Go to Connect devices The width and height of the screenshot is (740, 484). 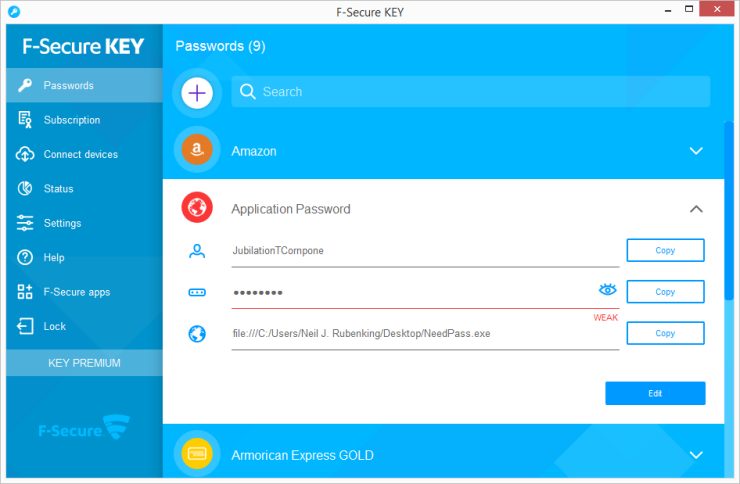click(84, 154)
